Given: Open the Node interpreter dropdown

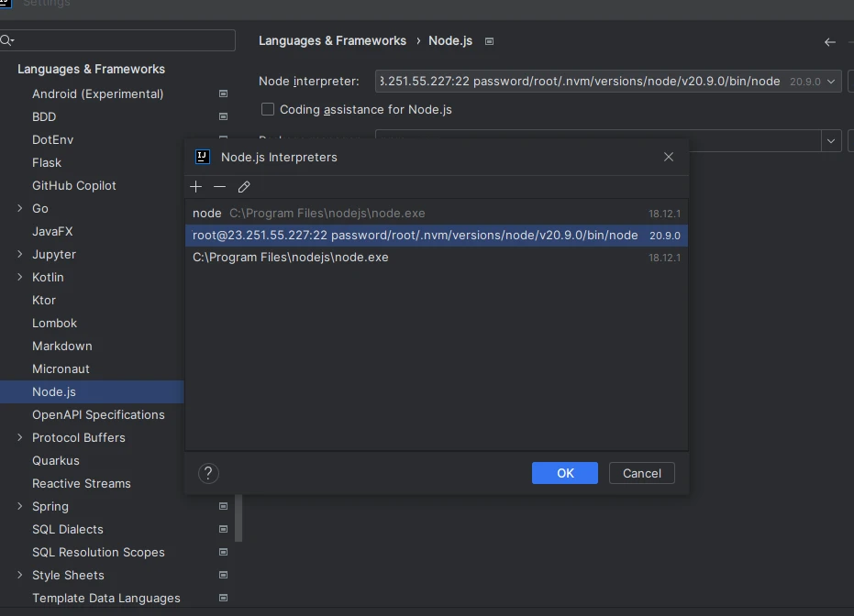Looking at the screenshot, I should tap(831, 82).
